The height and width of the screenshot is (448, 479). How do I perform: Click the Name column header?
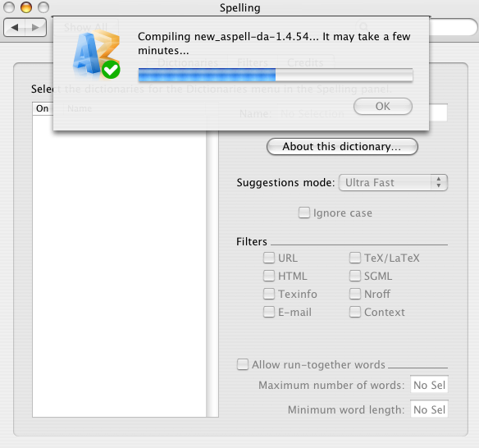point(135,108)
